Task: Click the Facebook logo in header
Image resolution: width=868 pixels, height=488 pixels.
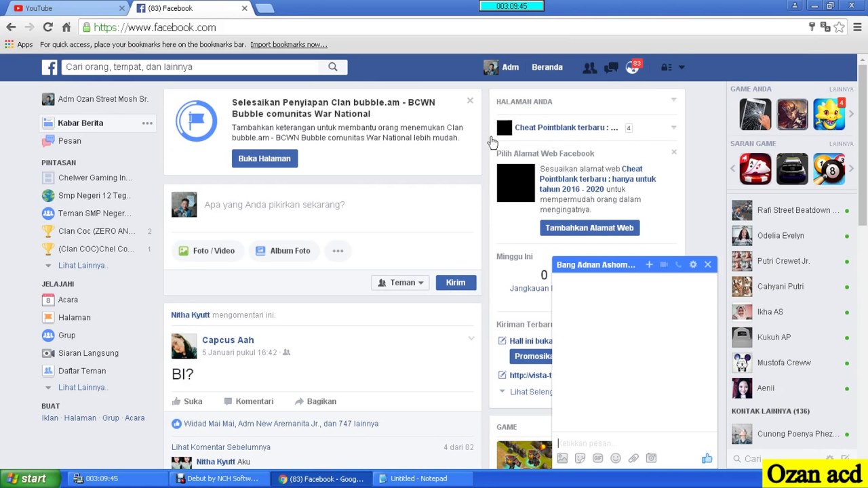Action: [50, 67]
